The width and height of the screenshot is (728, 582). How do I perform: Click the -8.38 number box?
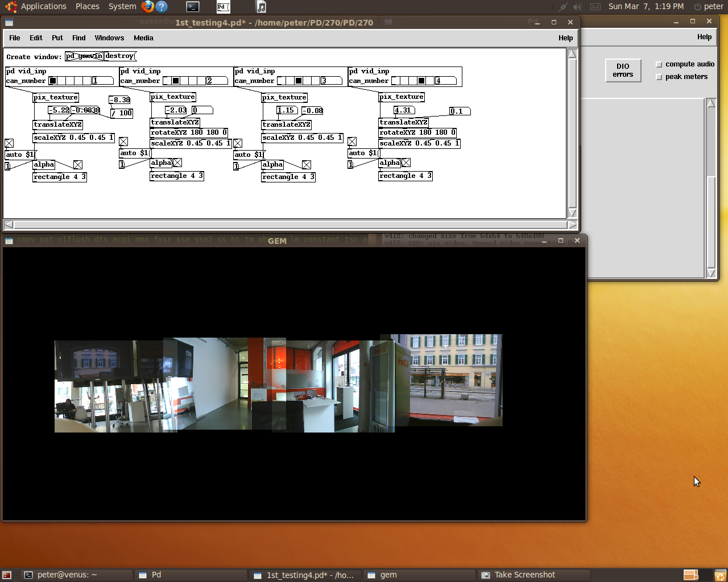[x=120, y=99]
